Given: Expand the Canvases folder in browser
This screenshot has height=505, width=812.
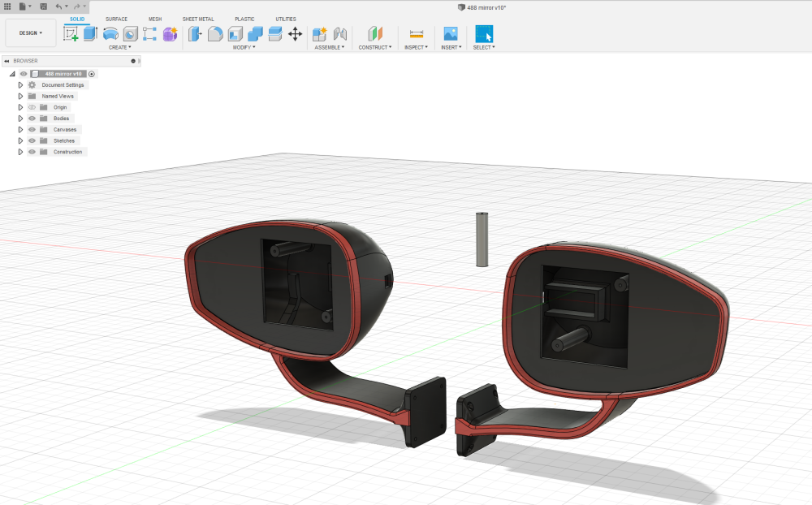Looking at the screenshot, I should coord(21,130).
